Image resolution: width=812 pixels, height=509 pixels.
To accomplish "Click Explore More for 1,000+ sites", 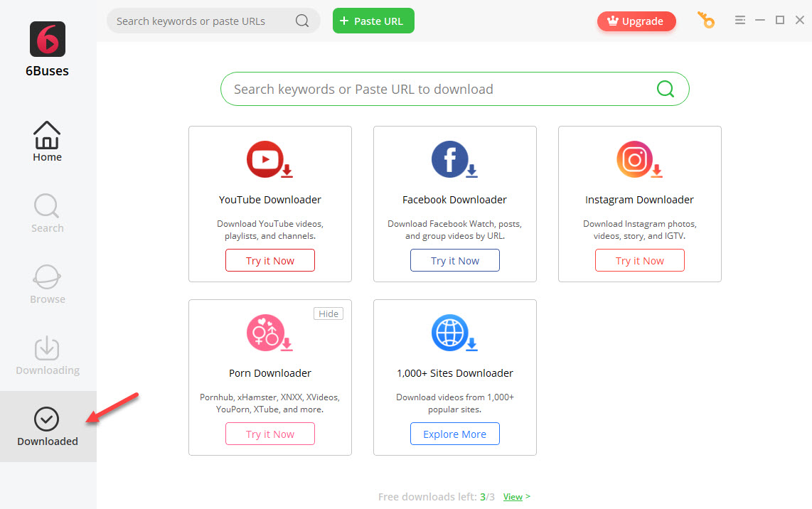I will 455,434.
